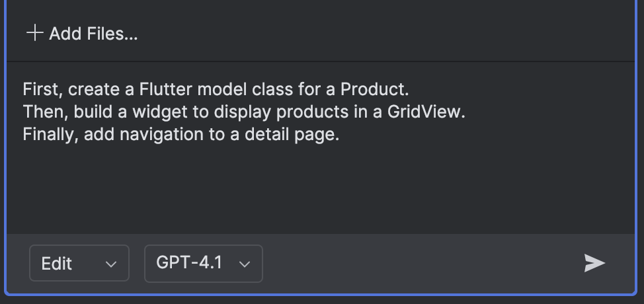Click the chevron arrow in the Edit selector
This screenshot has height=304, width=644.
(x=111, y=264)
